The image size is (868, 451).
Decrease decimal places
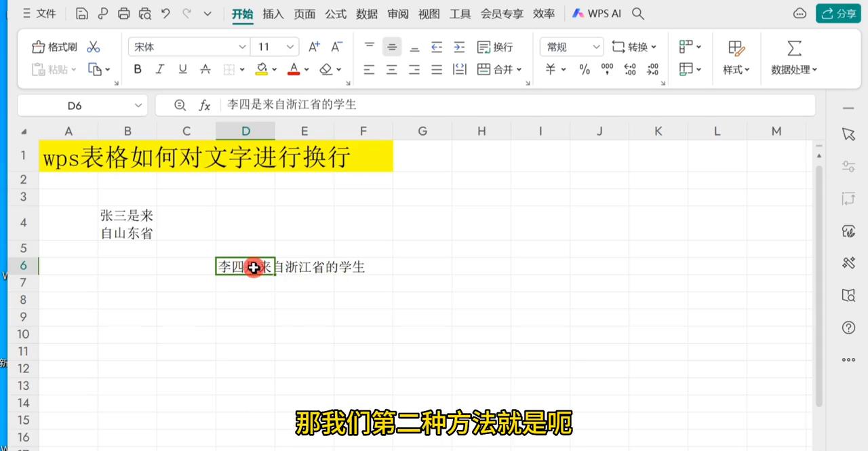[x=652, y=69]
